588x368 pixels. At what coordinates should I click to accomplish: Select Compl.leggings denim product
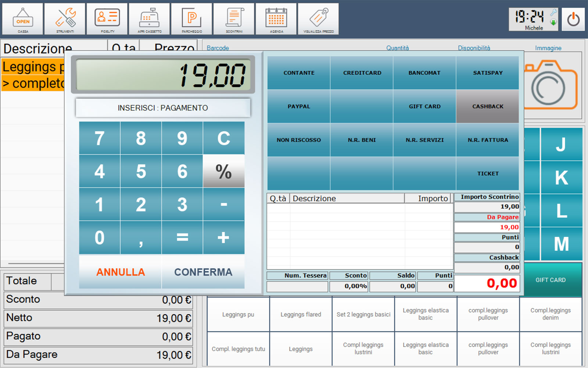[x=551, y=314]
